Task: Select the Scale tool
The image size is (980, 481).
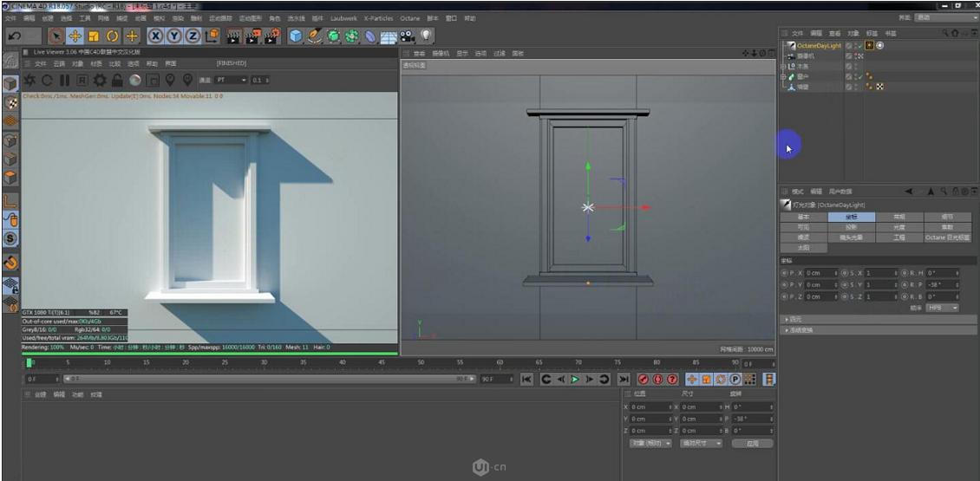Action: (x=94, y=36)
